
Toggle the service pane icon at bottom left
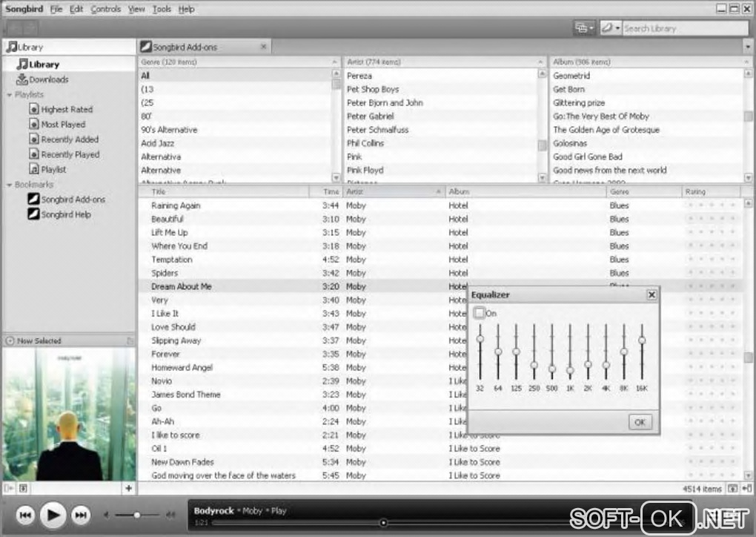pos(9,488)
